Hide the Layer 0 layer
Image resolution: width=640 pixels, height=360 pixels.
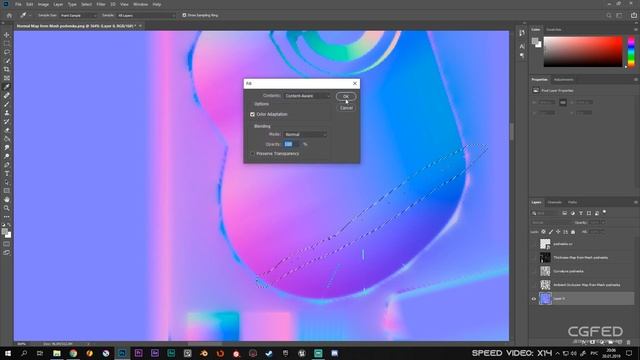point(533,299)
